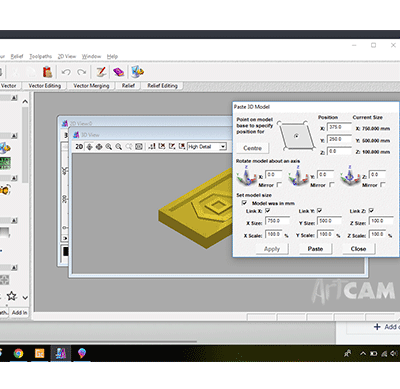
Task: Open the Add In tab in left panel
Action: coord(19,313)
